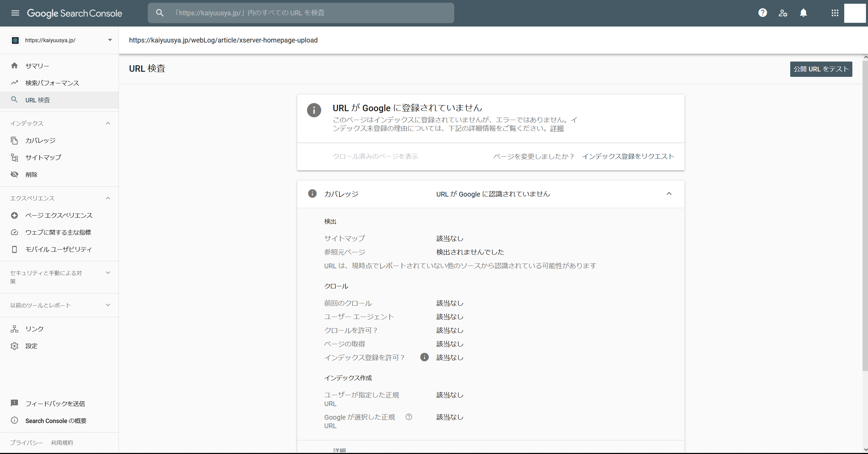Screen dimensions: 868x454
Task: Click フィードバックを送信
Action: (x=55, y=403)
